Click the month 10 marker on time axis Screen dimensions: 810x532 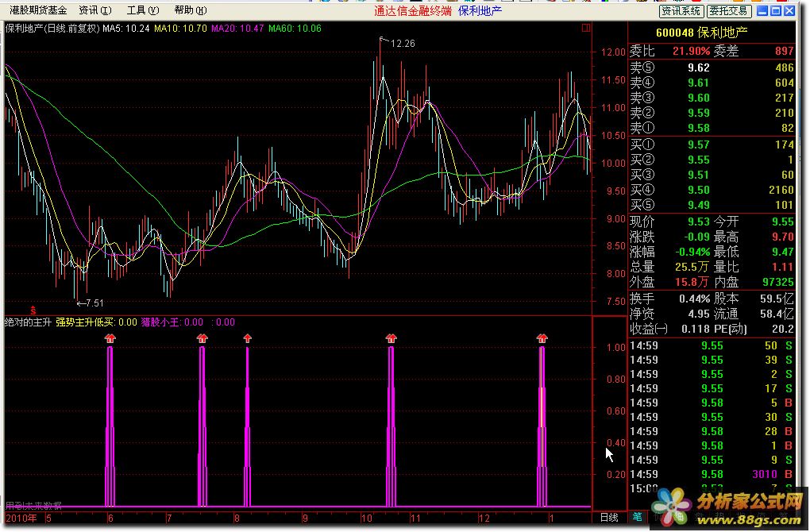pos(366,518)
